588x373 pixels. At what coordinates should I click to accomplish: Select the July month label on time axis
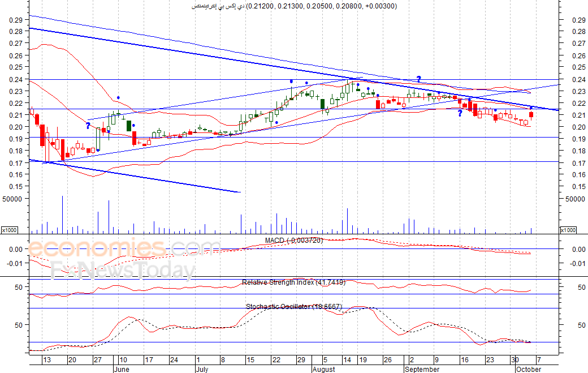(202, 369)
